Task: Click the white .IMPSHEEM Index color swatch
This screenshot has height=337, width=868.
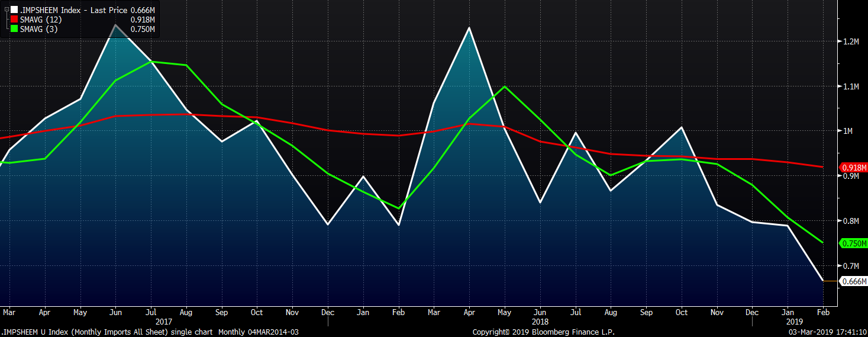Action: [14, 9]
